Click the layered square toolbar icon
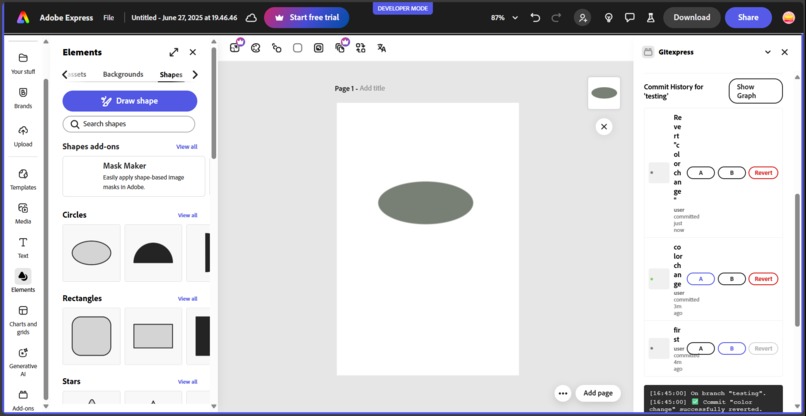 pyautogui.click(x=319, y=48)
